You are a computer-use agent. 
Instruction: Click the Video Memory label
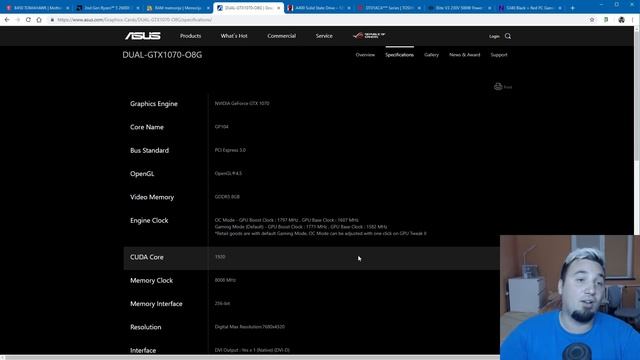pos(152,197)
